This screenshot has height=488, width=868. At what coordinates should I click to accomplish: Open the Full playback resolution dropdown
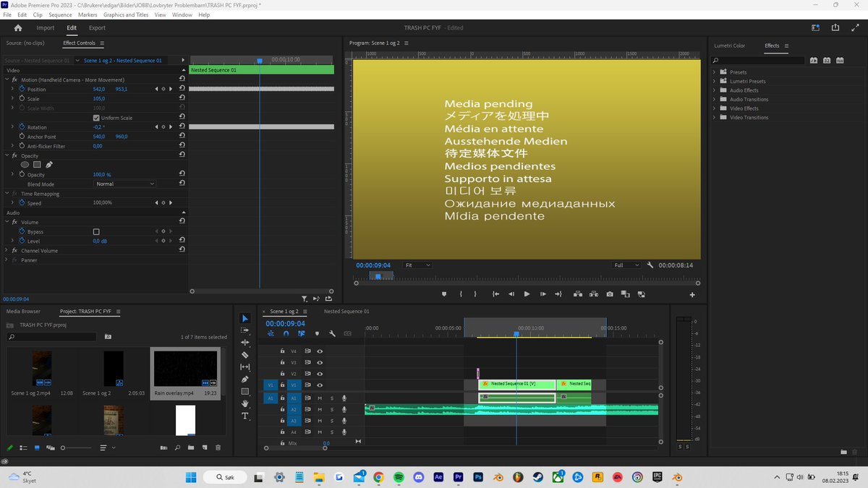point(626,265)
